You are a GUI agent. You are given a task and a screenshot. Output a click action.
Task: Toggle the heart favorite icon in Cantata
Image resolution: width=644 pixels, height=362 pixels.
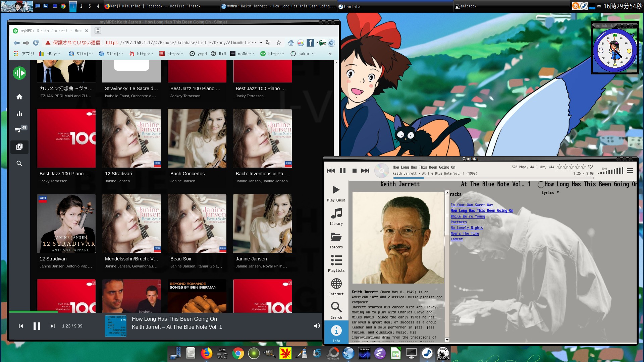(x=590, y=167)
